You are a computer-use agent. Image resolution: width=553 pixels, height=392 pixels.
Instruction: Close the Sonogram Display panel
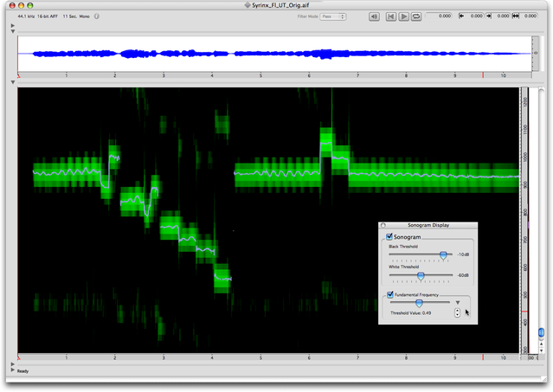click(383, 225)
